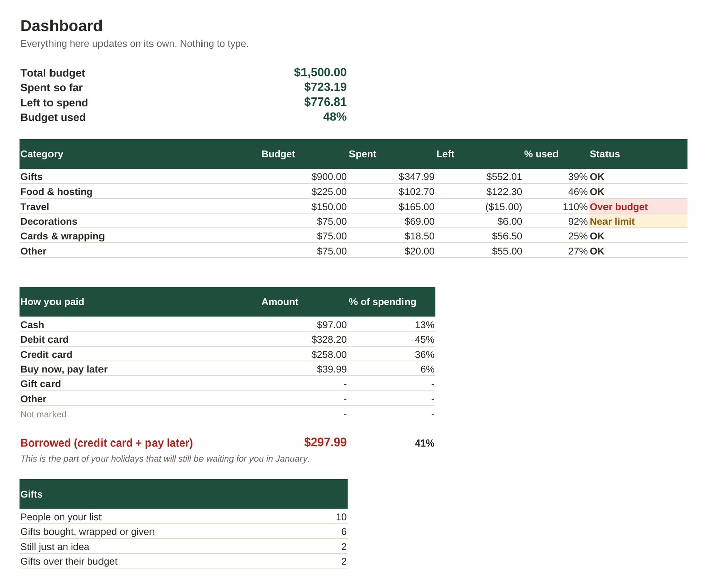
Task: Click the "Cards & wrapping" category label
Action: (x=62, y=236)
